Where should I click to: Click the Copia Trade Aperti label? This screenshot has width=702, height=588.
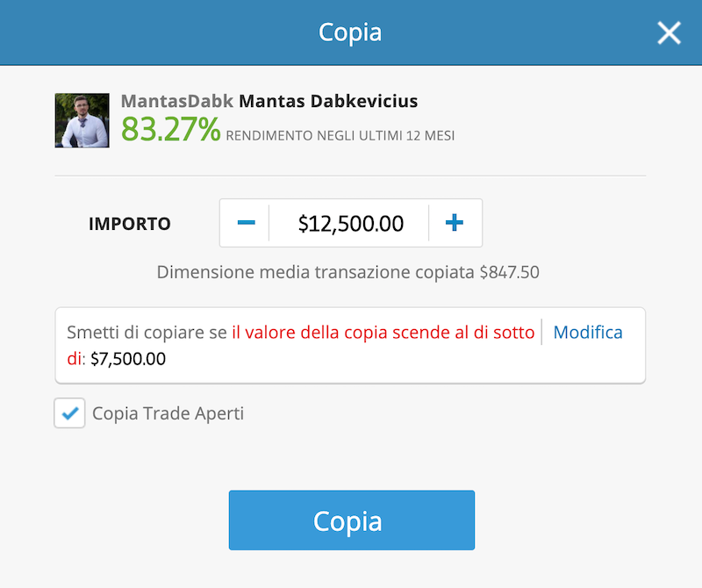click(168, 413)
